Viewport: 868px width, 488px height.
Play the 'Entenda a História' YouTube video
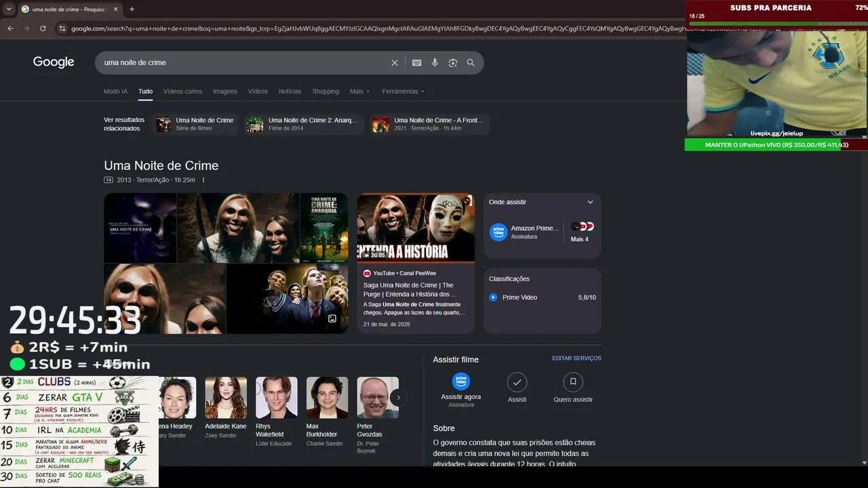416,228
